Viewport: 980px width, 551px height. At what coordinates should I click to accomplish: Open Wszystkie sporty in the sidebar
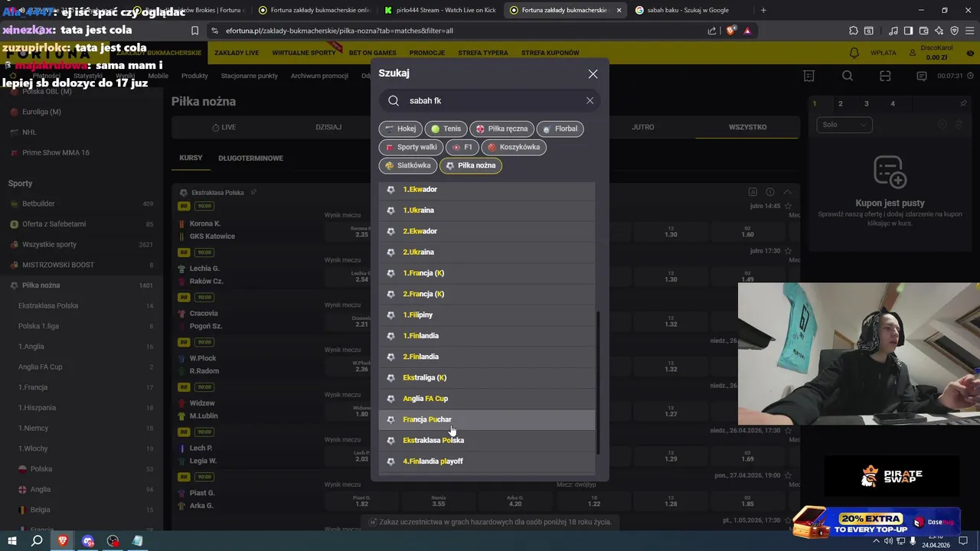click(81, 244)
